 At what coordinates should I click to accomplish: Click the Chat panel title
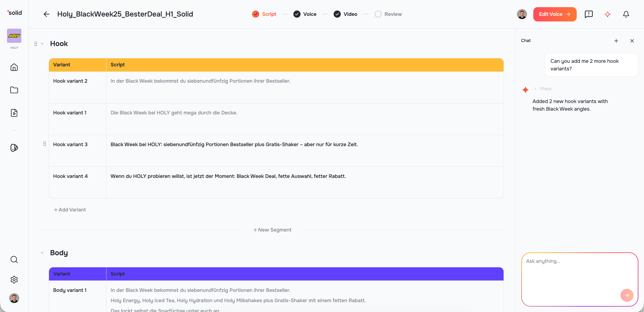tap(526, 40)
